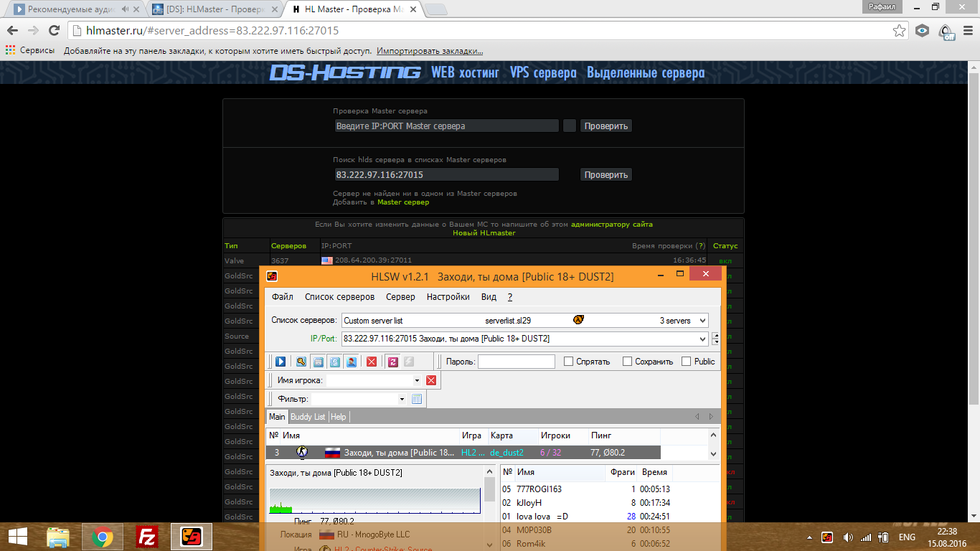This screenshot has height=551, width=980.
Task: Open the WEB хостинг link
Action: [465, 72]
